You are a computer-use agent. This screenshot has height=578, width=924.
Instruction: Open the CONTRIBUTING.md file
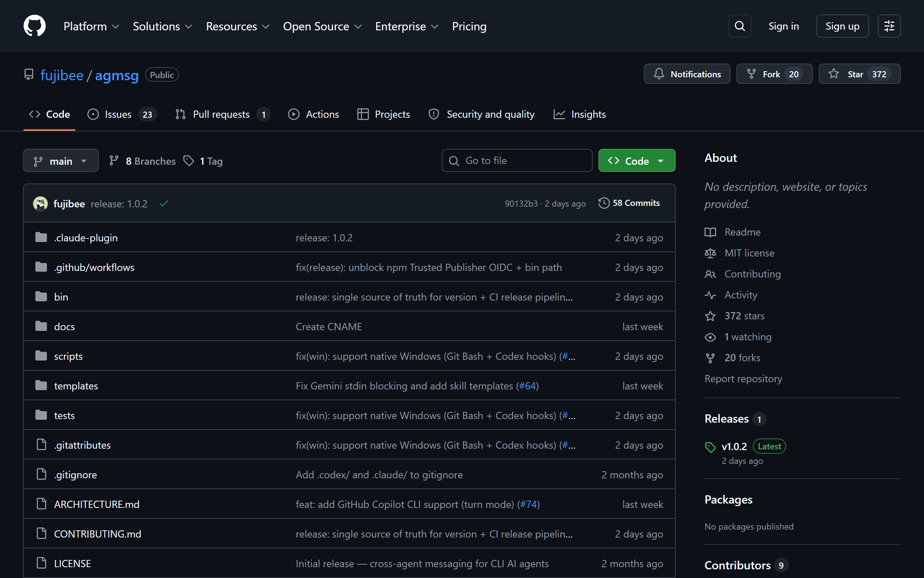[x=97, y=534]
